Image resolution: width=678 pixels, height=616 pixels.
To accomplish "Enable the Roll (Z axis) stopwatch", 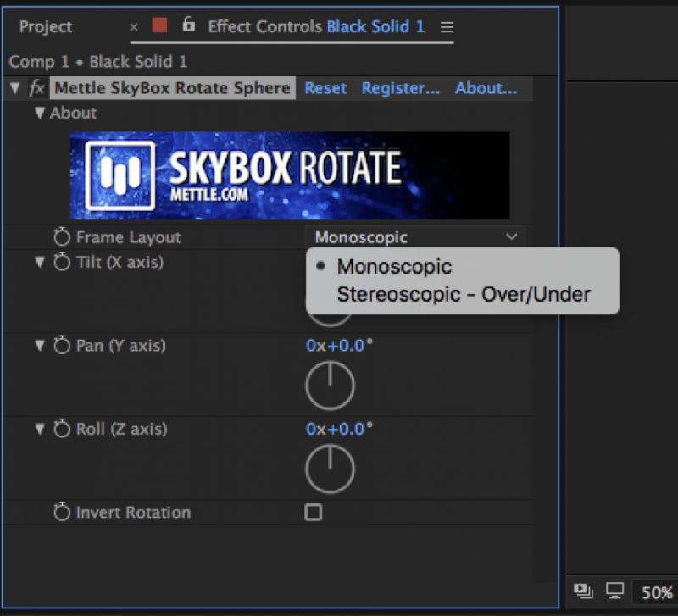I will [x=62, y=430].
